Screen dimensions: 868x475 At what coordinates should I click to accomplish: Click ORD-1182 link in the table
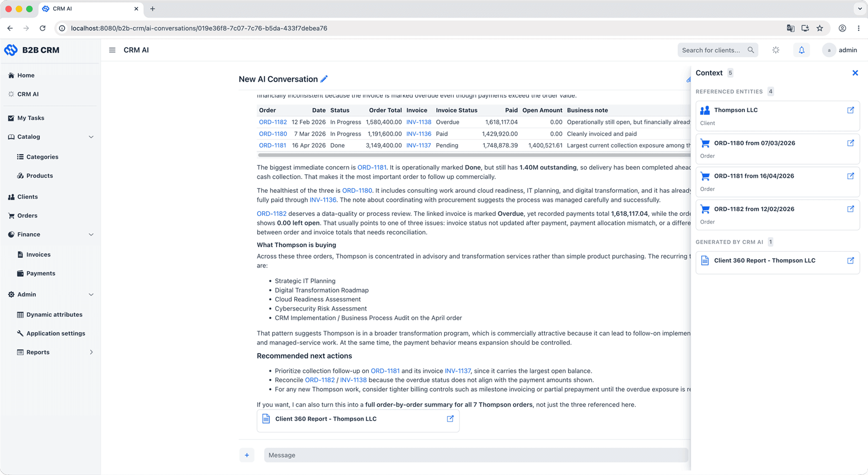[273, 122]
